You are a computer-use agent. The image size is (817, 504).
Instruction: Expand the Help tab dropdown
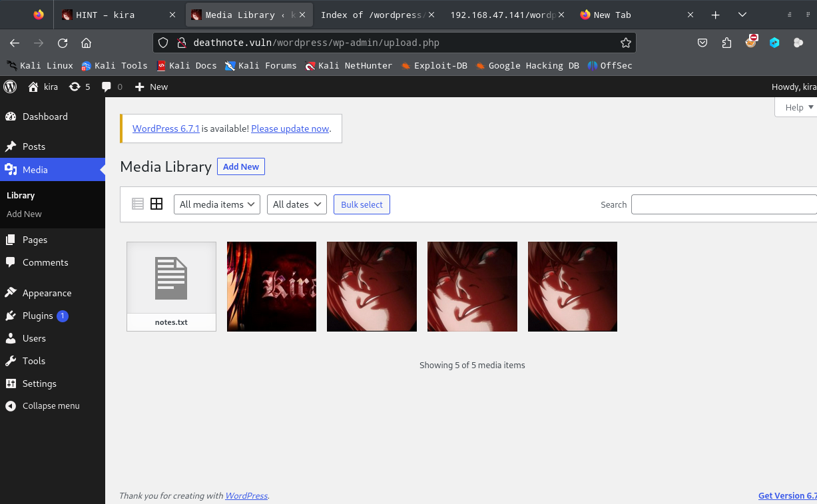[796, 107]
